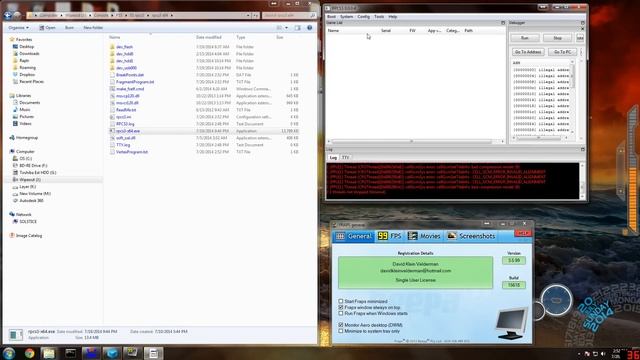Enable Minimize to system tray only

[x=341, y=331]
